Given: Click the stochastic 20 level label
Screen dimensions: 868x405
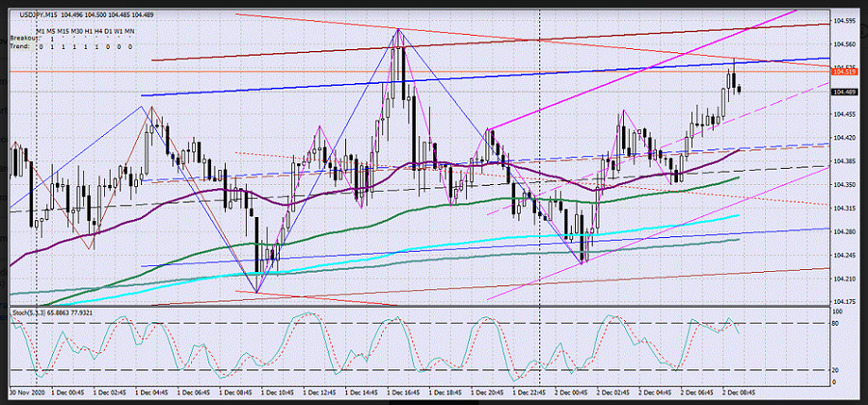Looking at the screenshot, I should (x=835, y=369).
